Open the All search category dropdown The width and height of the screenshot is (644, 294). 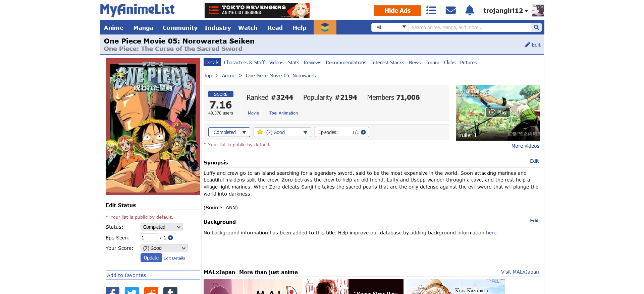click(x=390, y=27)
